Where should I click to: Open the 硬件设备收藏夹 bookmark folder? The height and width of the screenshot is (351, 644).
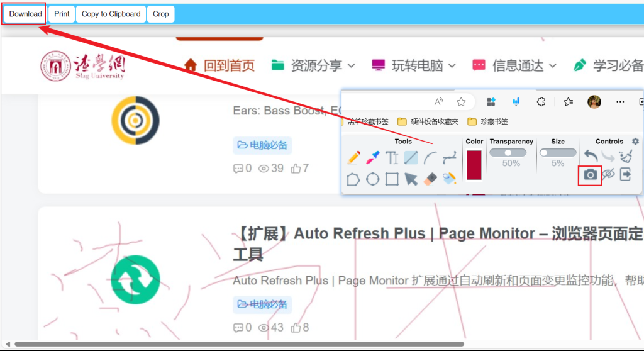click(x=428, y=121)
